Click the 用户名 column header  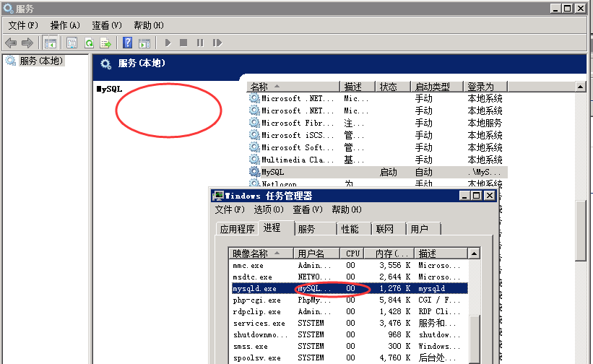click(x=317, y=253)
